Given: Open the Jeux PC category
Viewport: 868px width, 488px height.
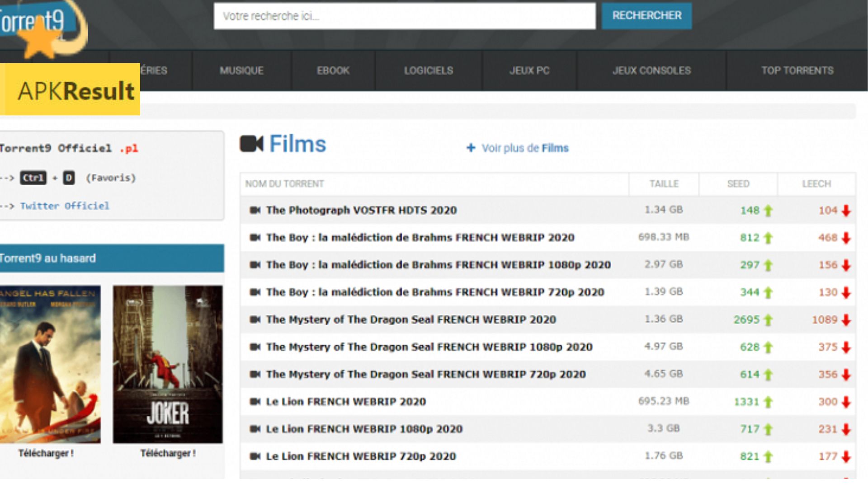Looking at the screenshot, I should pyautogui.click(x=529, y=70).
